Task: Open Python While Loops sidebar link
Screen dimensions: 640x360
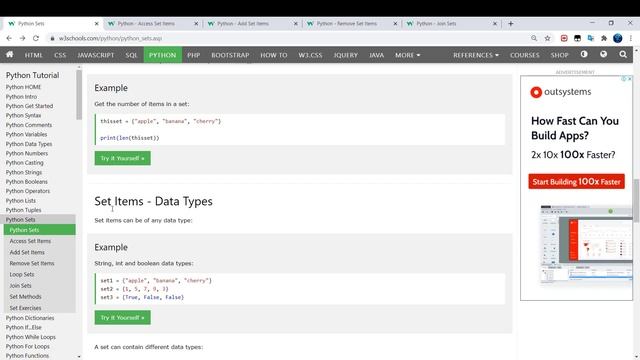Action: pyautogui.click(x=31, y=337)
